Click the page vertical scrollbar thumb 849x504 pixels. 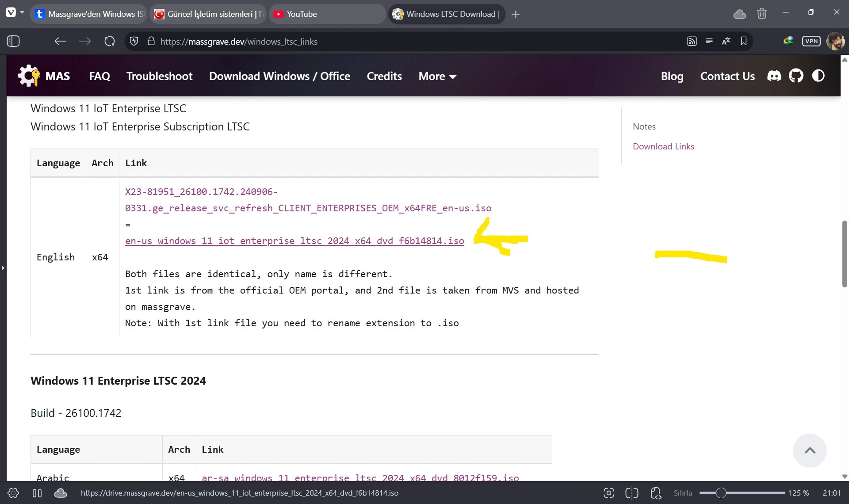click(845, 253)
